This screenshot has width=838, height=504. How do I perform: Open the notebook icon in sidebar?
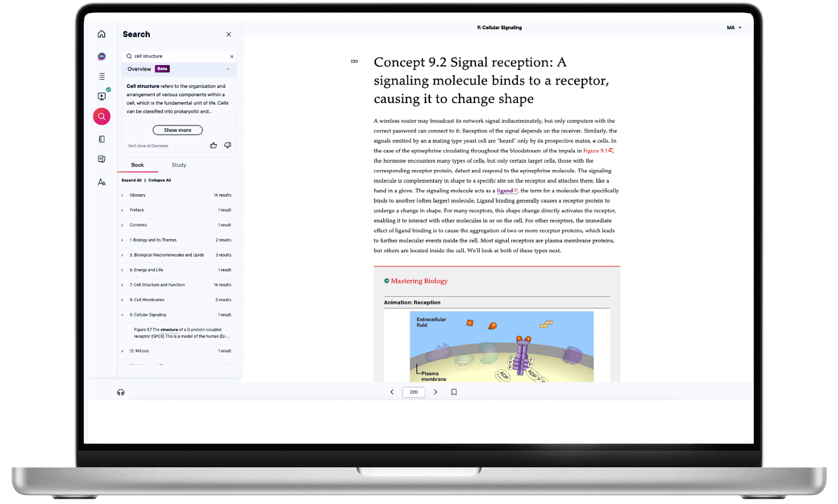(x=102, y=139)
